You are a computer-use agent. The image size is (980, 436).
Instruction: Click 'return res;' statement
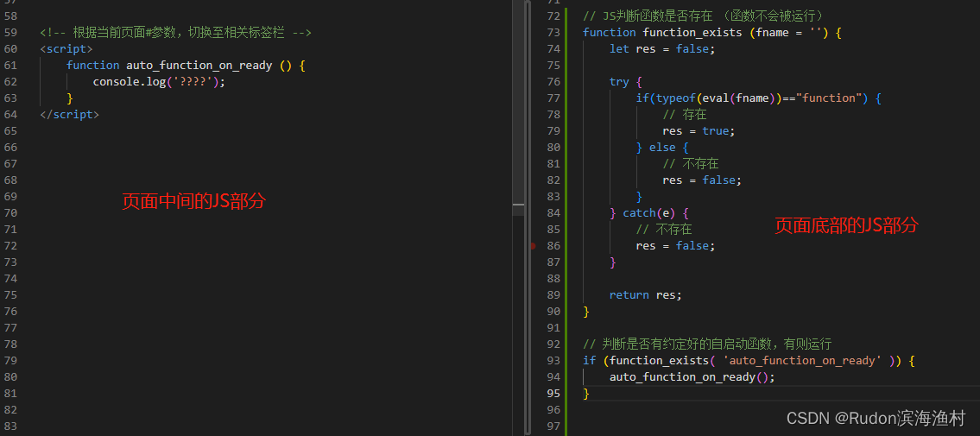(646, 294)
